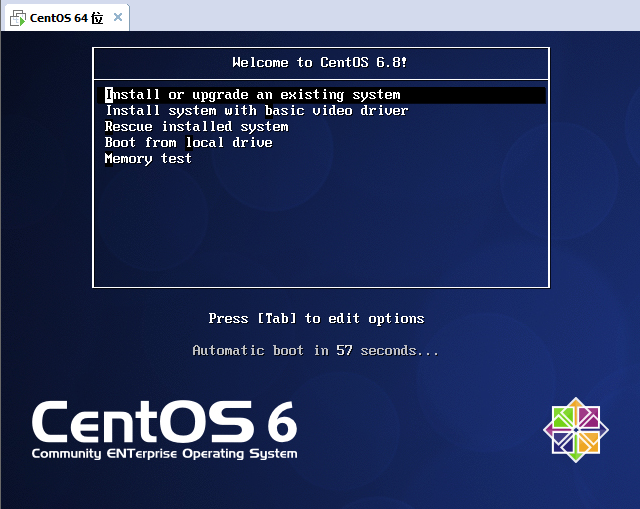640x509 pixels.
Task: Click the colorful CentOS pinwheel emblem
Action: point(576,430)
